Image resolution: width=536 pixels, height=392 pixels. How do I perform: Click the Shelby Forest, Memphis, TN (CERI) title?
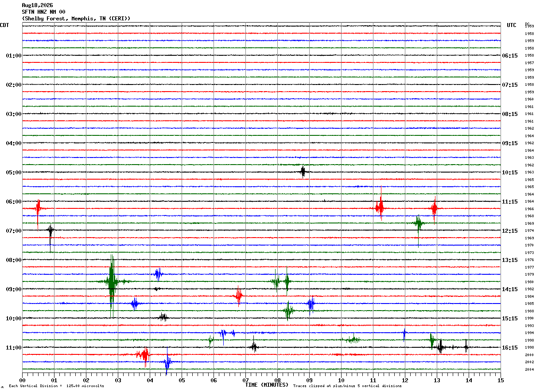76,19
